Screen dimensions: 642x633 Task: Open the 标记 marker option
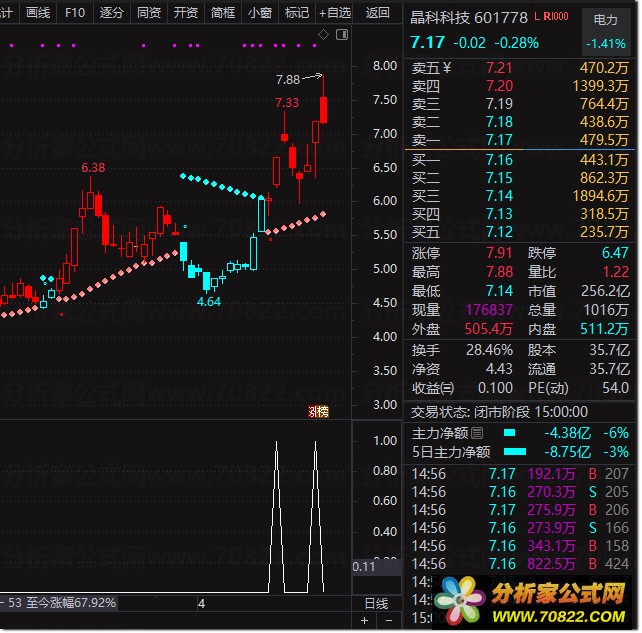pos(296,13)
